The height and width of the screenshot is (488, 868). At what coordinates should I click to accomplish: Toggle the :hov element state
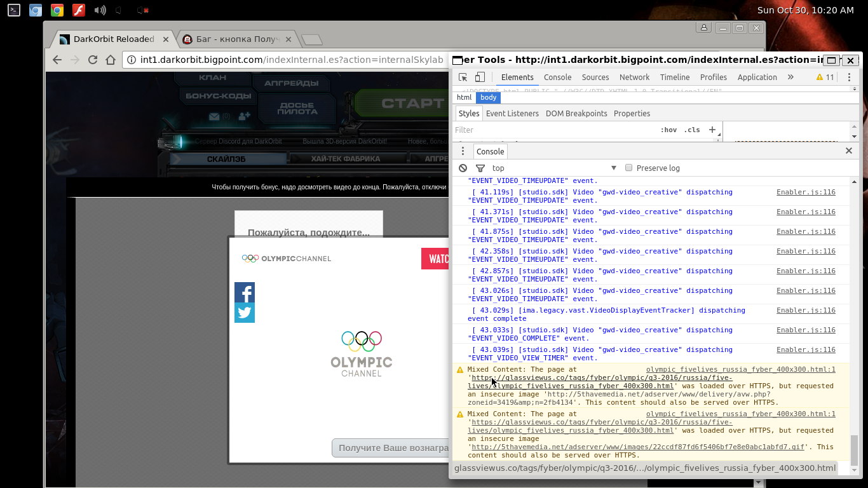click(x=668, y=130)
